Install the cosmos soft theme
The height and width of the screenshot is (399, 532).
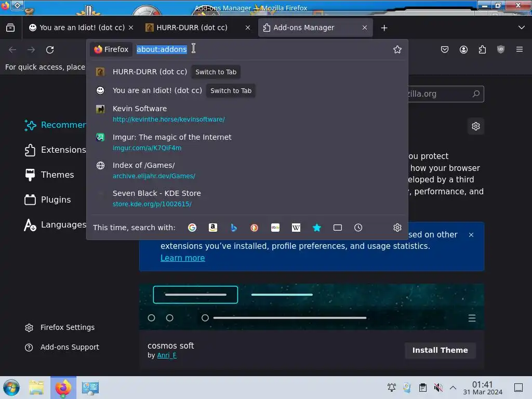click(x=440, y=350)
